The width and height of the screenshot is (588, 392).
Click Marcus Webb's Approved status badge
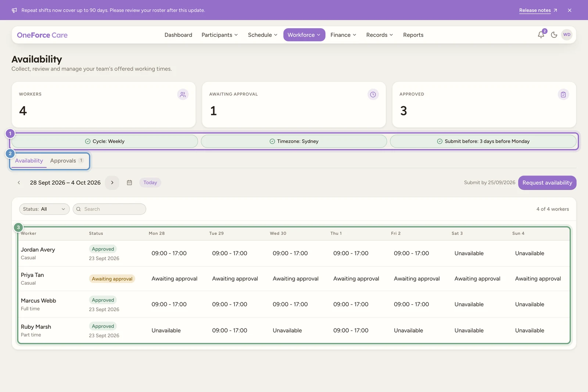point(103,300)
